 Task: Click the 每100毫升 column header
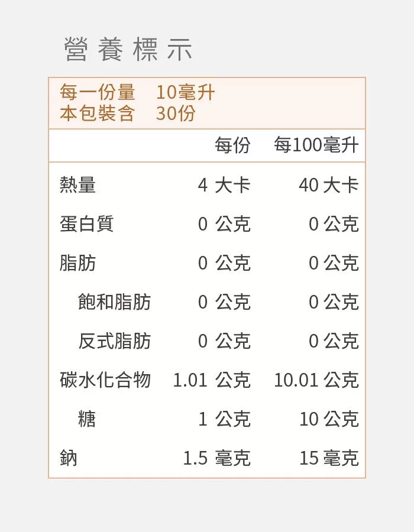316,145
